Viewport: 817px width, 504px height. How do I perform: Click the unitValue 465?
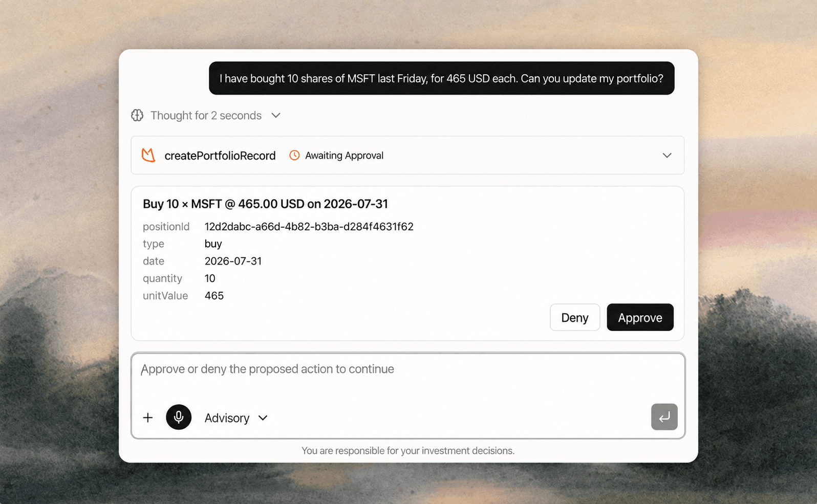click(214, 296)
